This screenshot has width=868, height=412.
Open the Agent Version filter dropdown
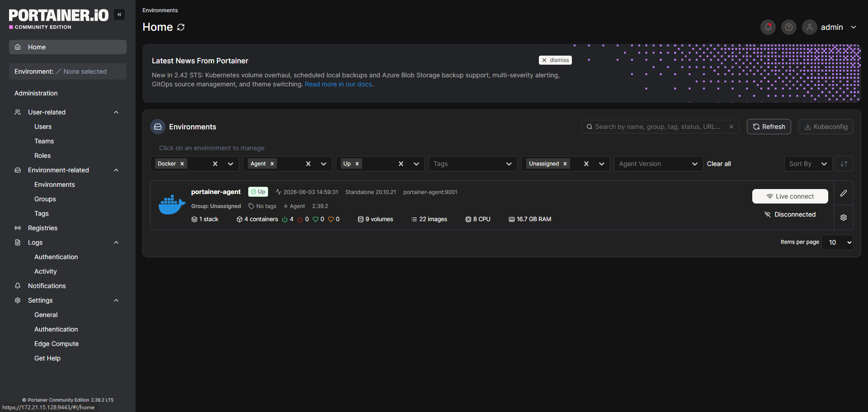point(658,164)
